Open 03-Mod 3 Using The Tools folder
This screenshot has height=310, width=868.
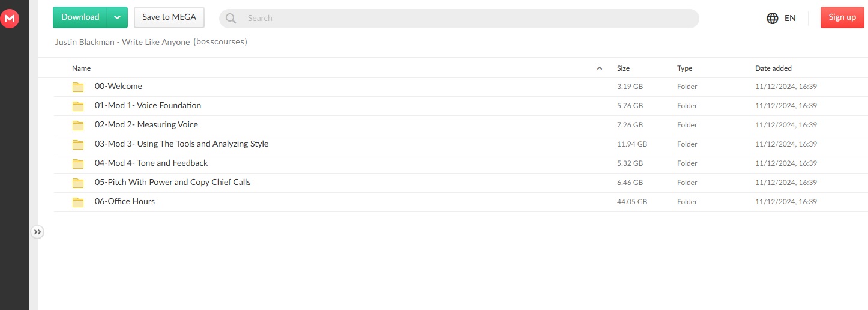tap(181, 144)
